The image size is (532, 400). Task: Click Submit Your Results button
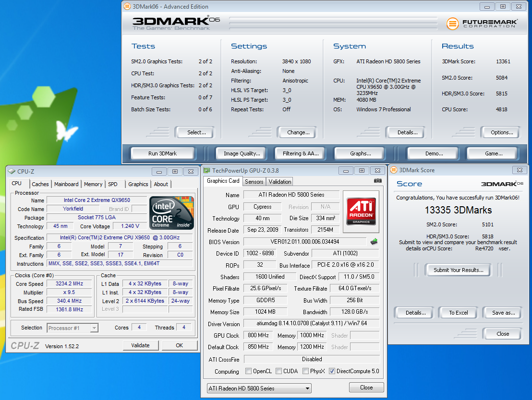[x=459, y=270]
